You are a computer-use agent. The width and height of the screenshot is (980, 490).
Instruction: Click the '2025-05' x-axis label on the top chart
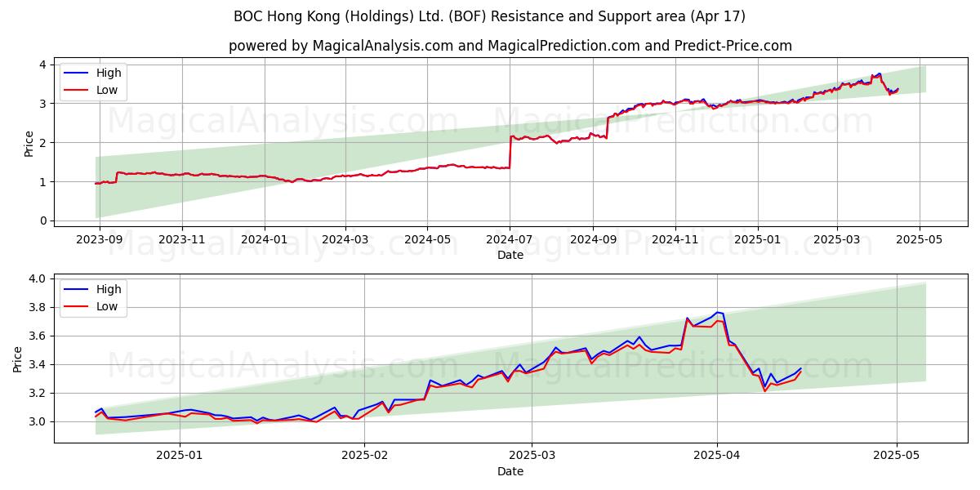(x=919, y=241)
